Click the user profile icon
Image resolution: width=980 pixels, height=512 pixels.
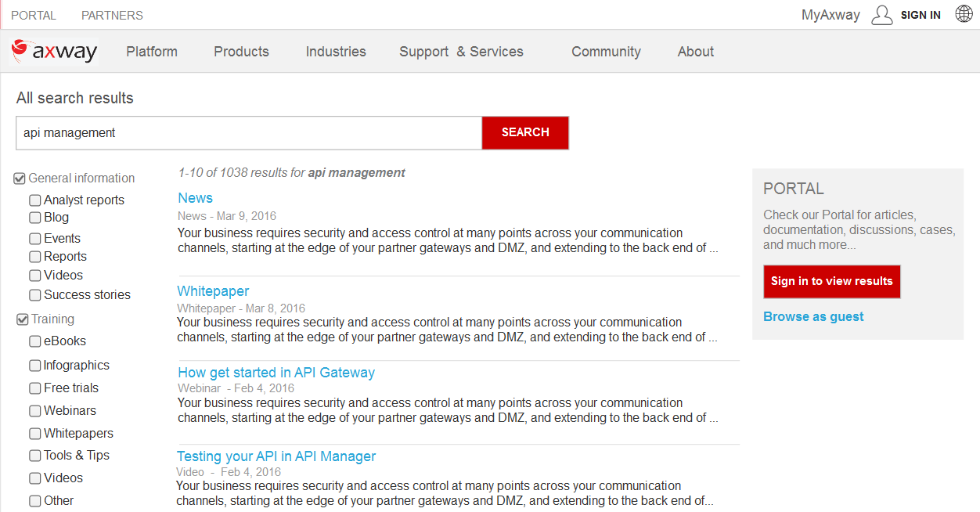(x=881, y=15)
